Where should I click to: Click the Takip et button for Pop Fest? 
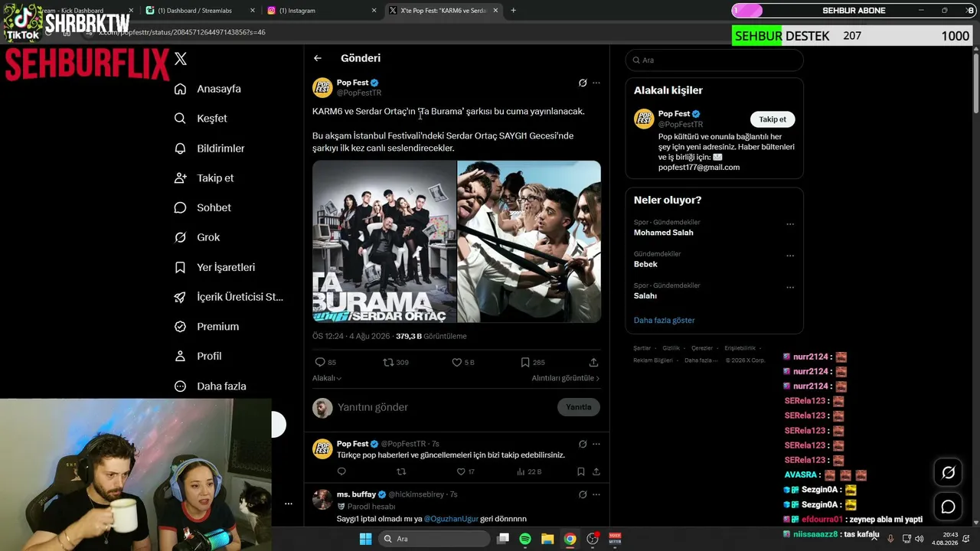[773, 119]
